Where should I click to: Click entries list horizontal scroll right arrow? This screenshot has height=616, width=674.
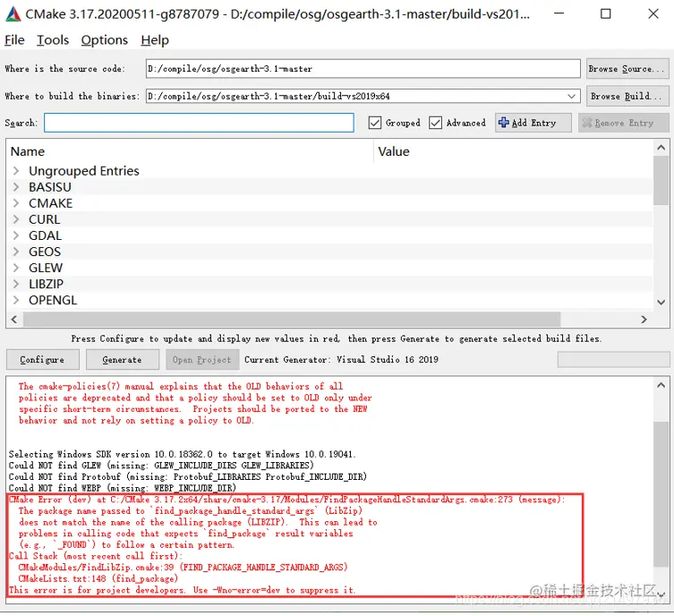644,320
